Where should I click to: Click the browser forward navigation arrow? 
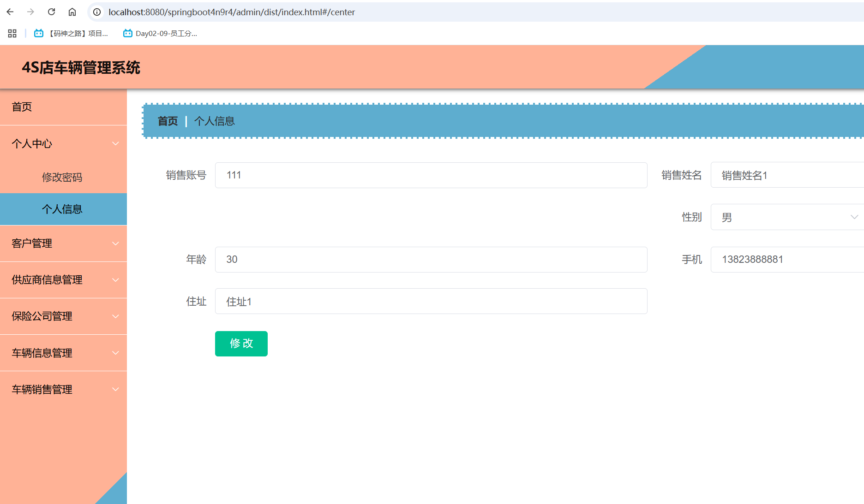[30, 12]
